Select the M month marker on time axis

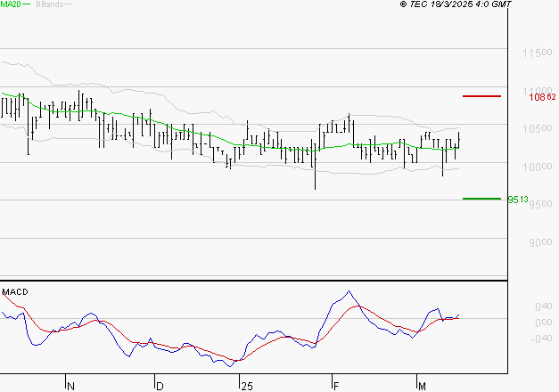click(x=421, y=385)
